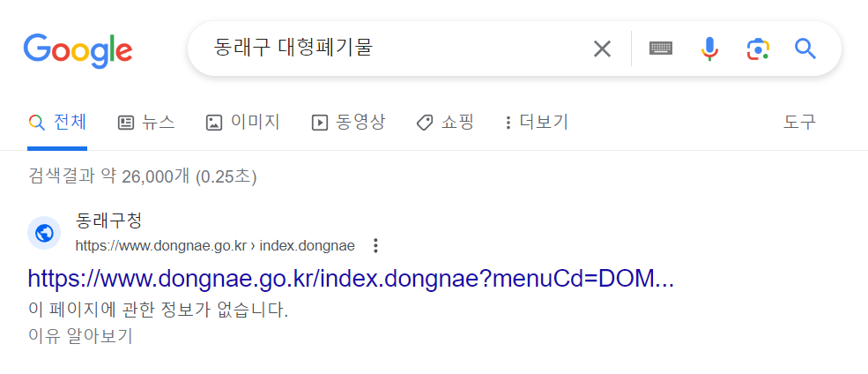Click the snippet 이 페이지에 관한 정보가 없습니다.
The image size is (868, 374).
(158, 310)
